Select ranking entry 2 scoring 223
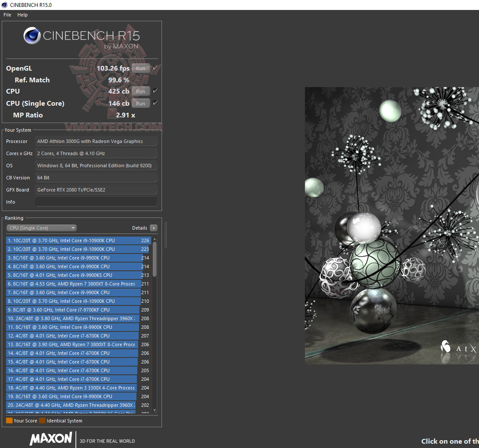The height and width of the screenshot is (448, 479). coord(78,249)
